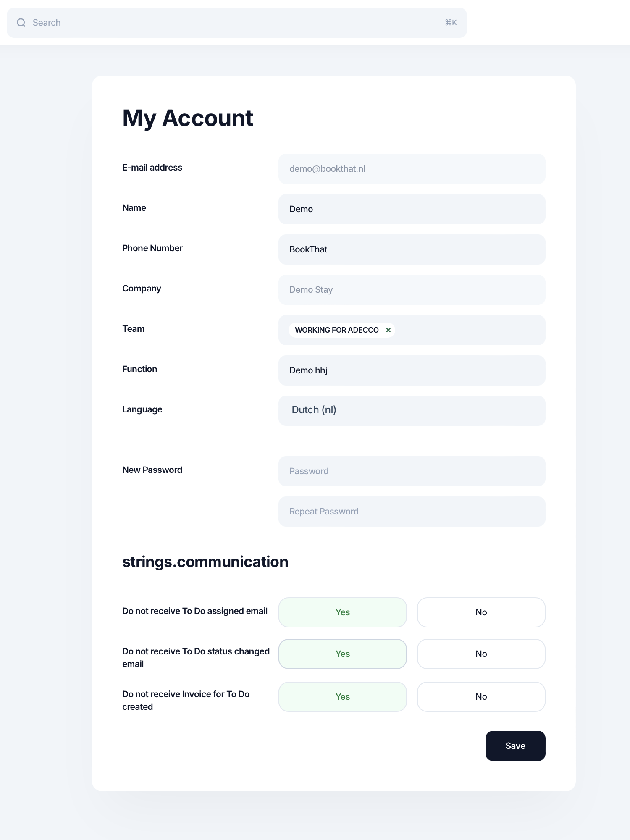This screenshot has height=840, width=630.
Task: Pick Yes for Invoice for To Do created
Action: [342, 697]
